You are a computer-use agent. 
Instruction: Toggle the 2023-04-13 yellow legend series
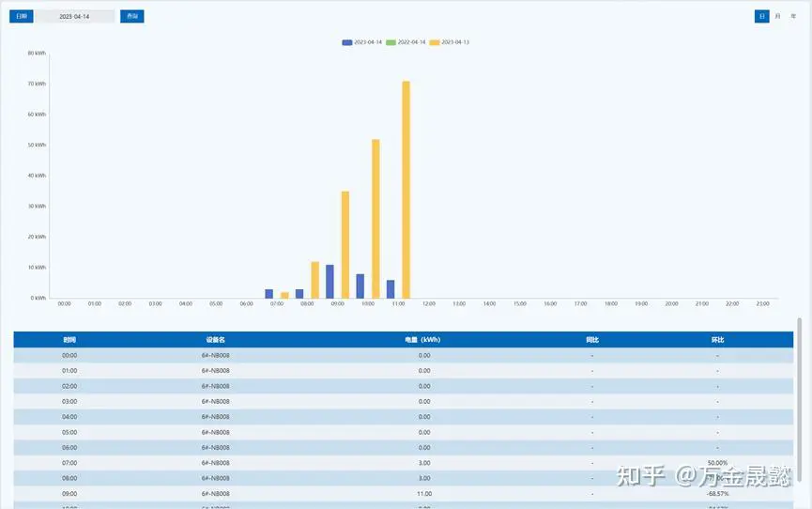click(450, 42)
